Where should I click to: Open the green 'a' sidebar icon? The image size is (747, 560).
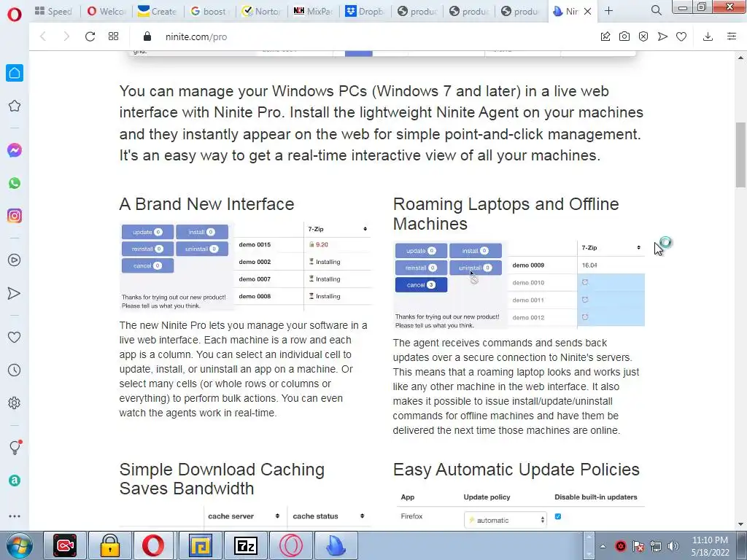coord(15,481)
